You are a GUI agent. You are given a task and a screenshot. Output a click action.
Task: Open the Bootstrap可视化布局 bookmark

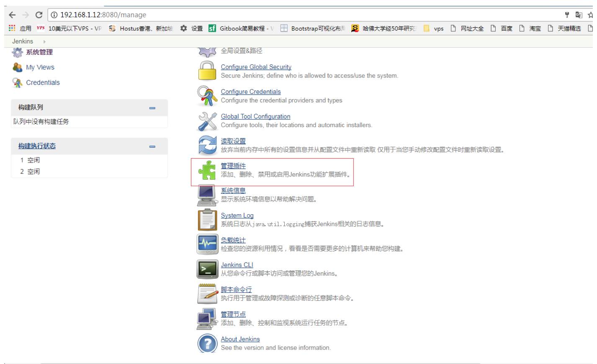tap(313, 28)
